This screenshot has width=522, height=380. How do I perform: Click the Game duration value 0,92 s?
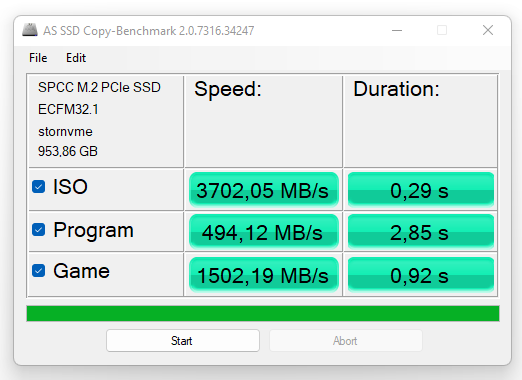[421, 275]
